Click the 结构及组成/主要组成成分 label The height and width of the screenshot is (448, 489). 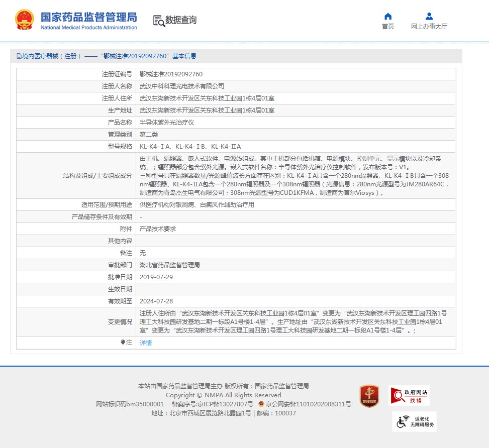click(97, 176)
